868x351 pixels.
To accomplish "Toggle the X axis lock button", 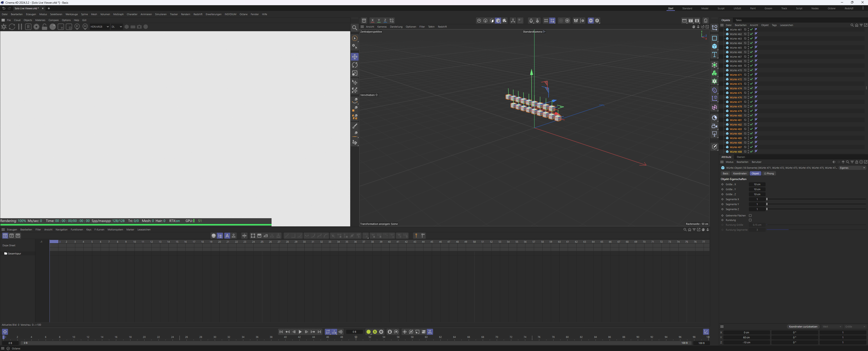I will [372, 21].
